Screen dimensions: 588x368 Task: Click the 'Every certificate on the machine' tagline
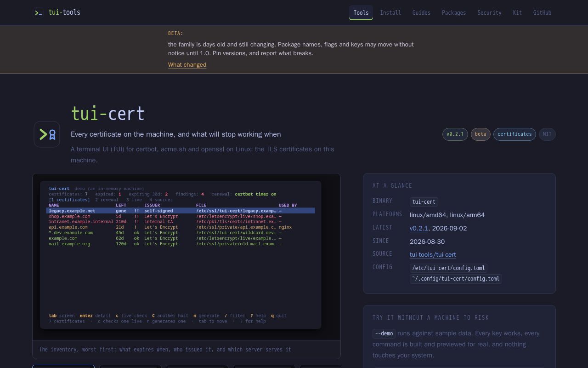[x=175, y=134]
